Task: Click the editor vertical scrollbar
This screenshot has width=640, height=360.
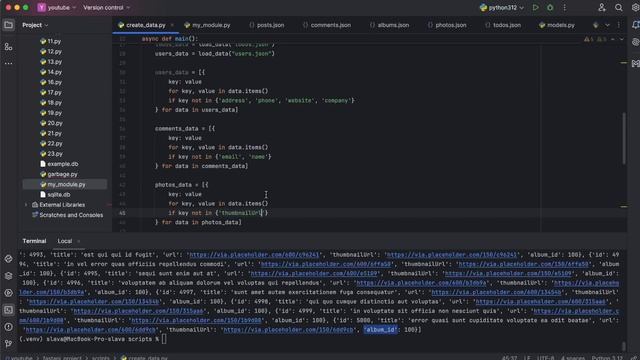Action: click(624, 139)
